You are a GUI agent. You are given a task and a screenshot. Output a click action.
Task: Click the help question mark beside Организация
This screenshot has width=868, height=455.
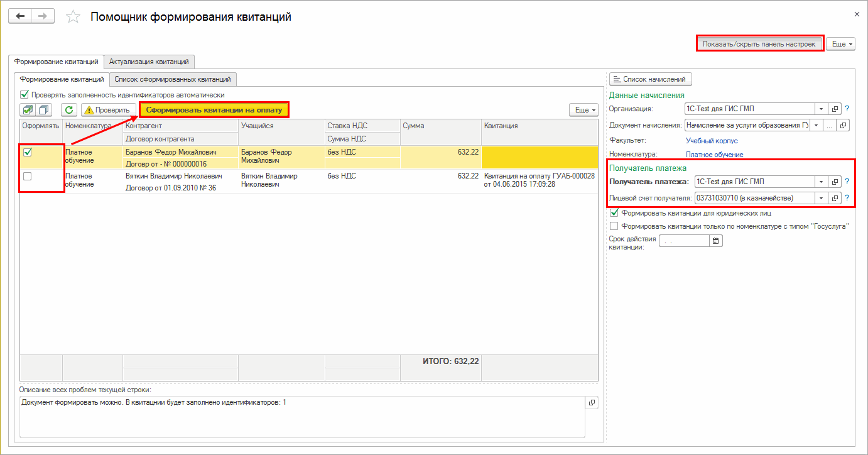(x=847, y=109)
